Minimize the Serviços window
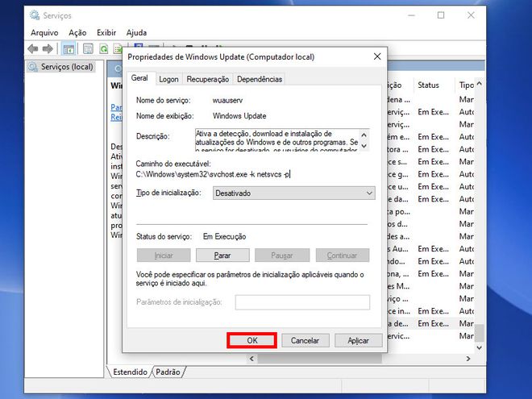The height and width of the screenshot is (399, 532). (x=412, y=15)
